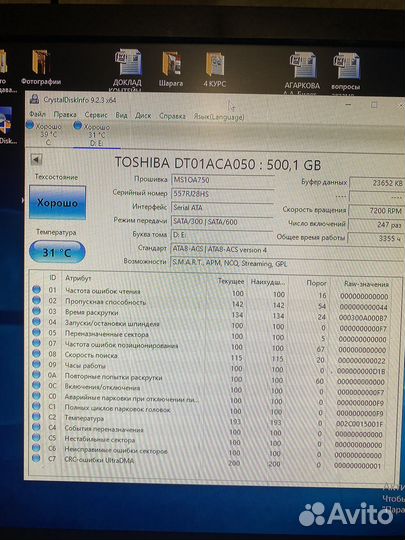
Task: Click raw value 000300A000B7
Action: click(363, 318)
